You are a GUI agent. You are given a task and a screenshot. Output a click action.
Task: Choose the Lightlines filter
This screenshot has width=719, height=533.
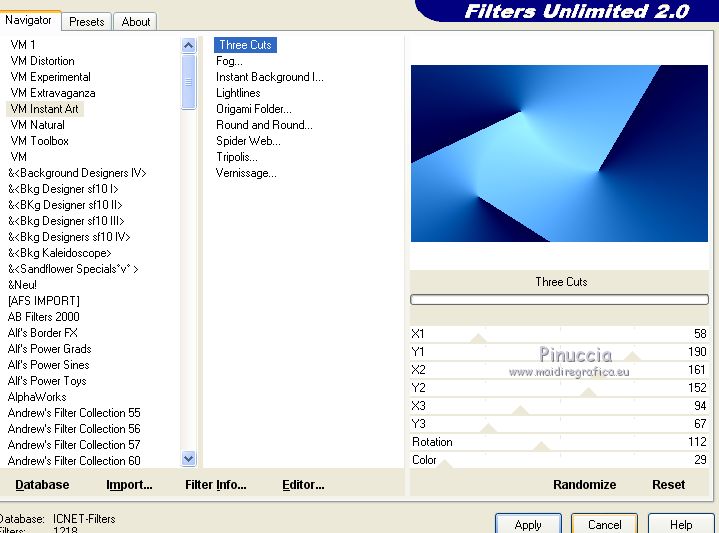click(238, 93)
